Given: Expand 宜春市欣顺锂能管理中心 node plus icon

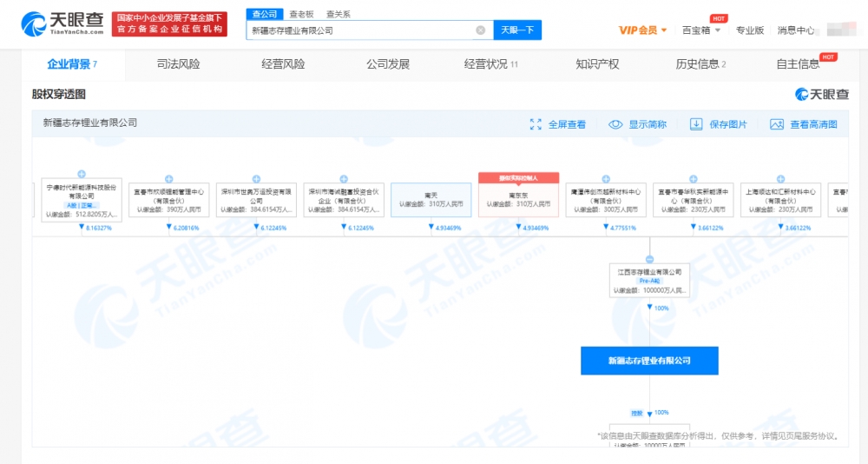Looking at the screenshot, I should tap(169, 179).
